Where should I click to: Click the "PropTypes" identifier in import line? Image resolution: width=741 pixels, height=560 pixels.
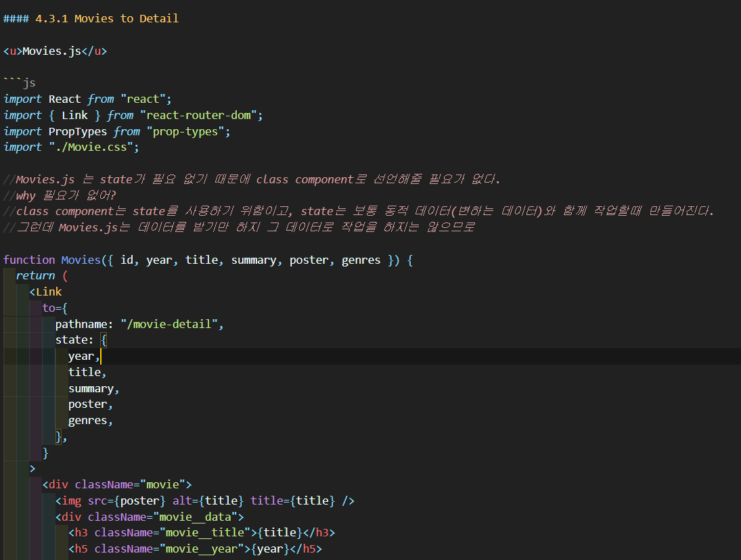(x=78, y=132)
